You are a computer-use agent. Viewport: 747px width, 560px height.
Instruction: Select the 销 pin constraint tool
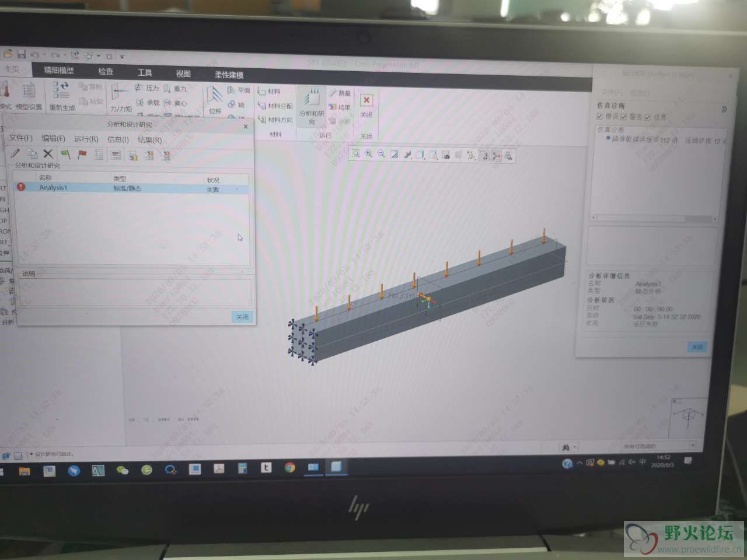pyautogui.click(x=236, y=104)
